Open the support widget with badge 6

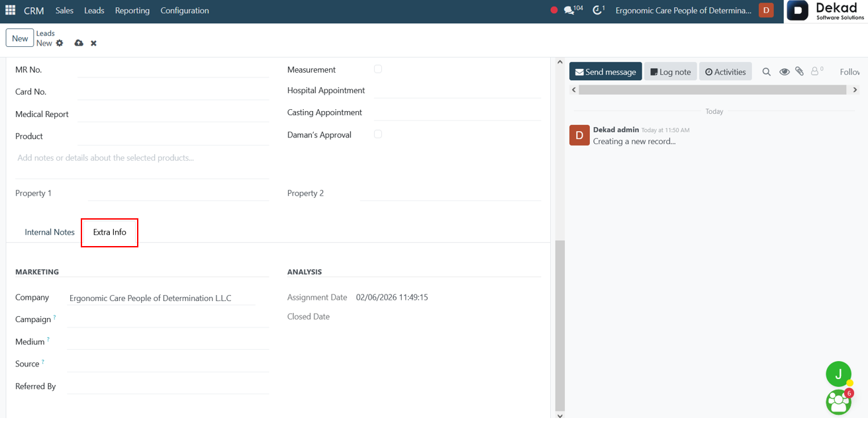tap(839, 401)
